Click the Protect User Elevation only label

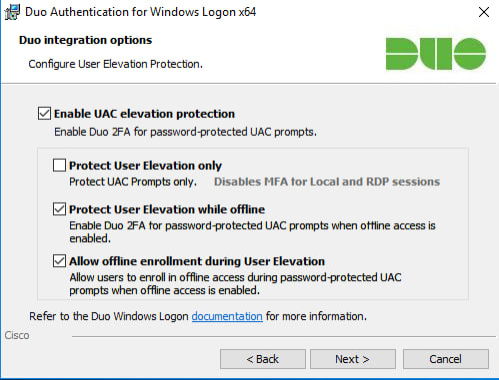tap(145, 165)
